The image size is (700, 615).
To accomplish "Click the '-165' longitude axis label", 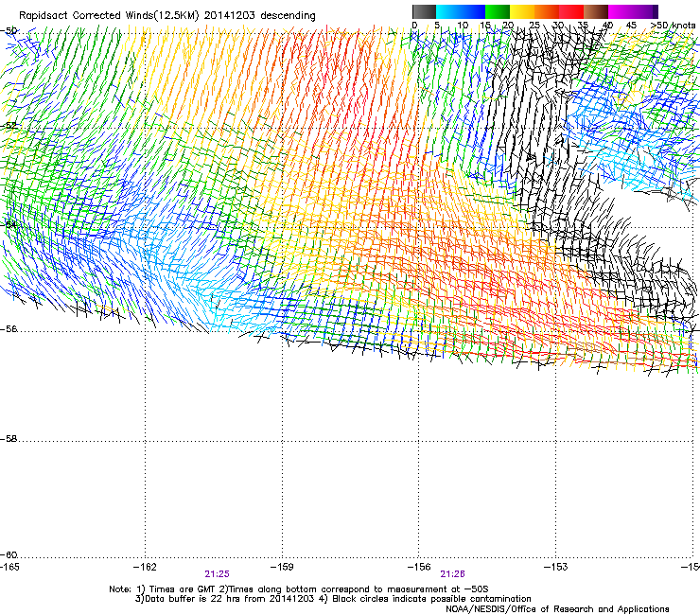I will point(9,567).
